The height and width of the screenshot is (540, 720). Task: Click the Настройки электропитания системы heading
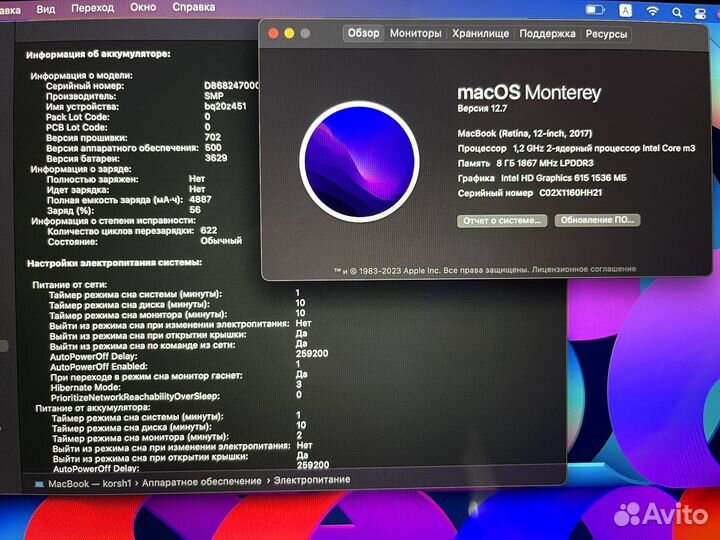[x=114, y=263]
